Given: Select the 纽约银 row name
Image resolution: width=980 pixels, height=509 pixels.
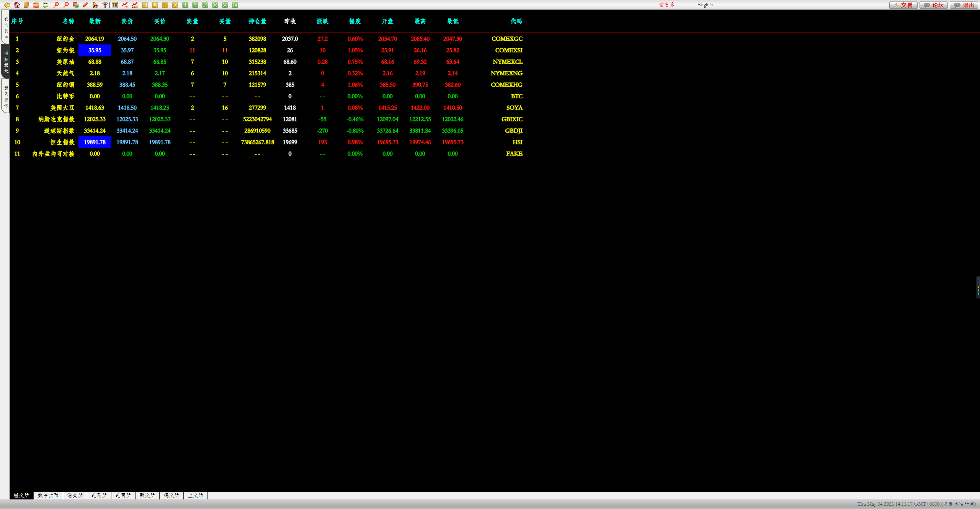Looking at the screenshot, I should coord(65,50).
